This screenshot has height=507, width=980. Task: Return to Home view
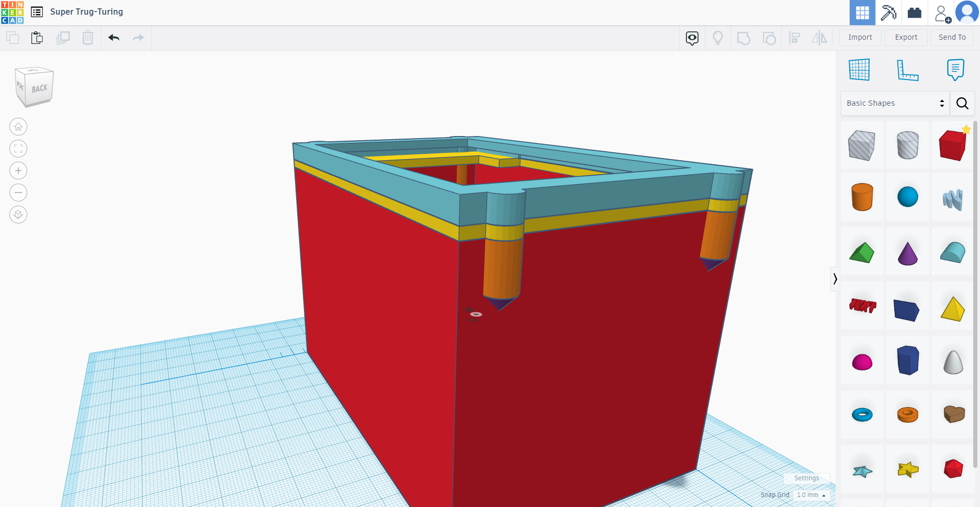tap(18, 127)
